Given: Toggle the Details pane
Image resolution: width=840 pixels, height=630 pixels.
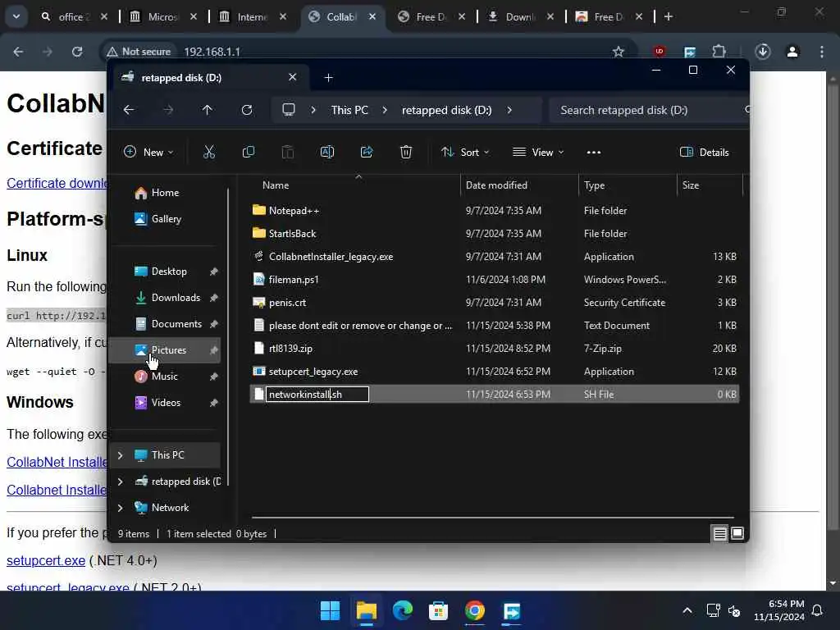Looking at the screenshot, I should (705, 152).
